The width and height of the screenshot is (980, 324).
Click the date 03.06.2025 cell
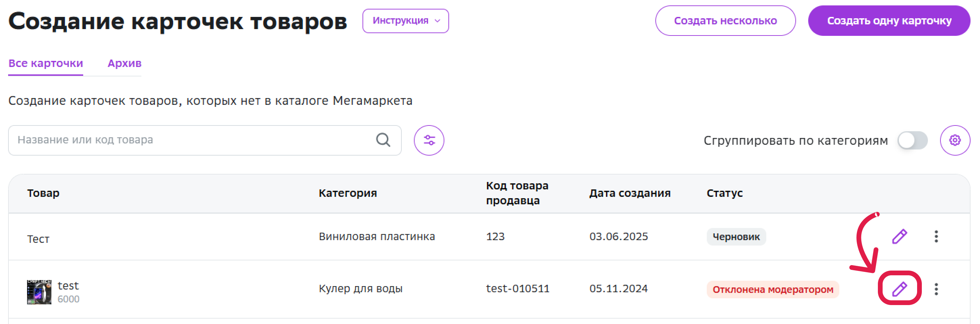(x=618, y=236)
